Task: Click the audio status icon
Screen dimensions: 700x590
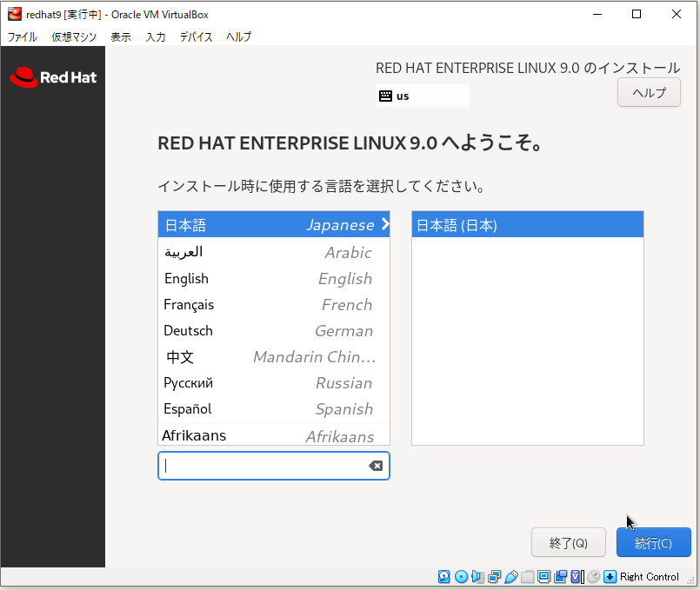Action: click(x=477, y=577)
